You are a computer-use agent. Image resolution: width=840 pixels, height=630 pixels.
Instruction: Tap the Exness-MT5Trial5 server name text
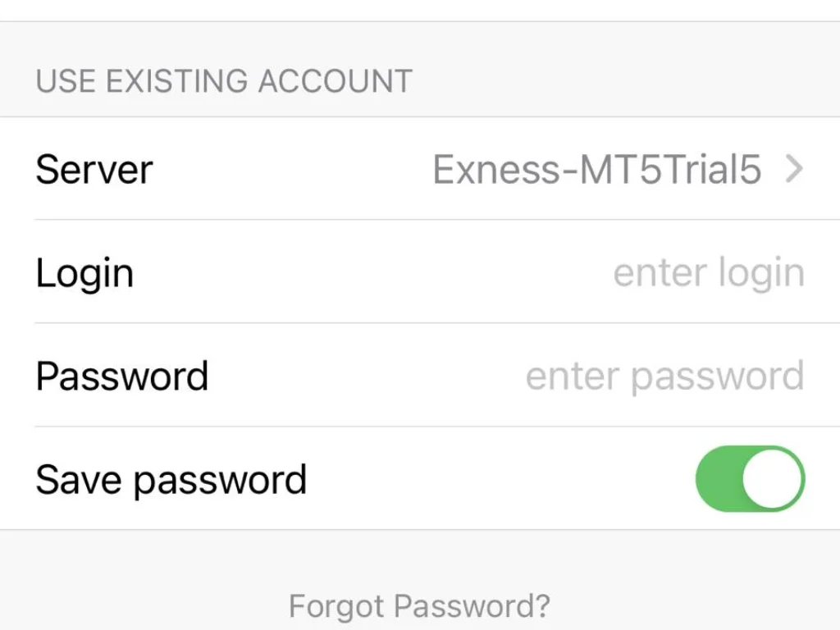coord(596,170)
